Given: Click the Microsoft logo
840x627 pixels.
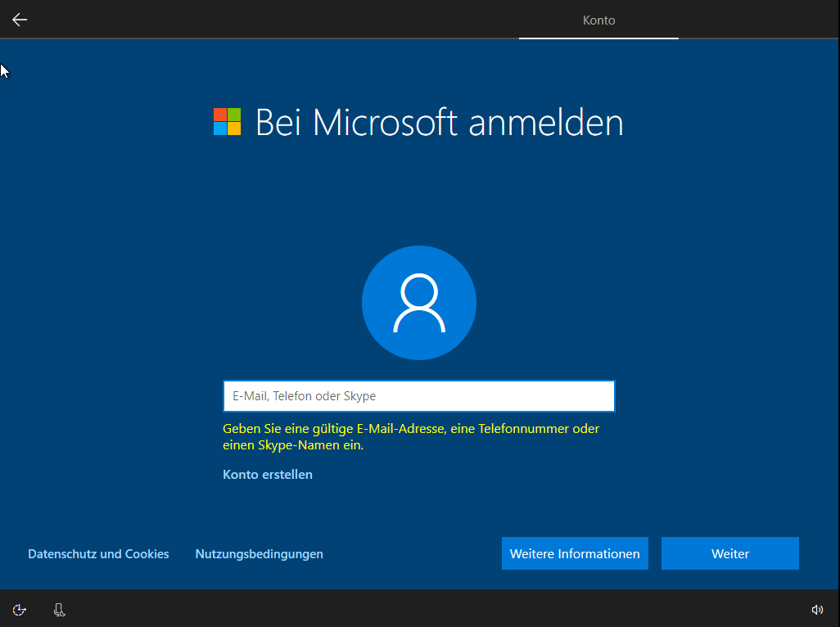Looking at the screenshot, I should pos(227,121).
